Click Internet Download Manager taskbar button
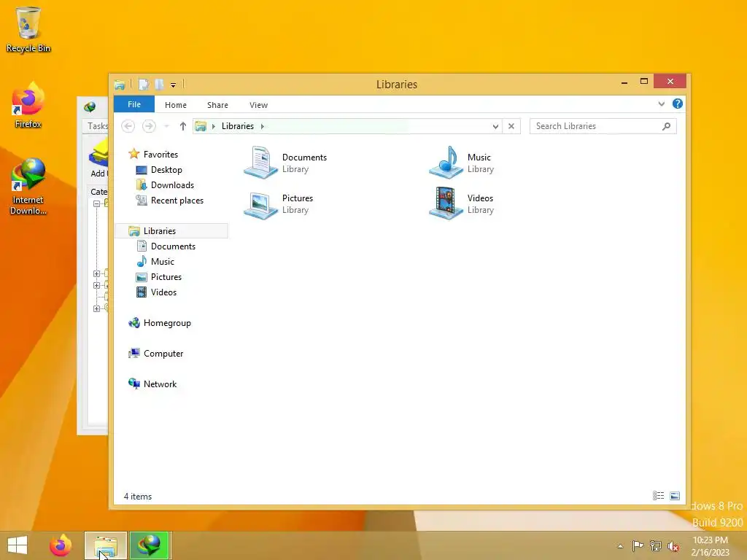This screenshot has height=560, width=747. (x=150, y=545)
